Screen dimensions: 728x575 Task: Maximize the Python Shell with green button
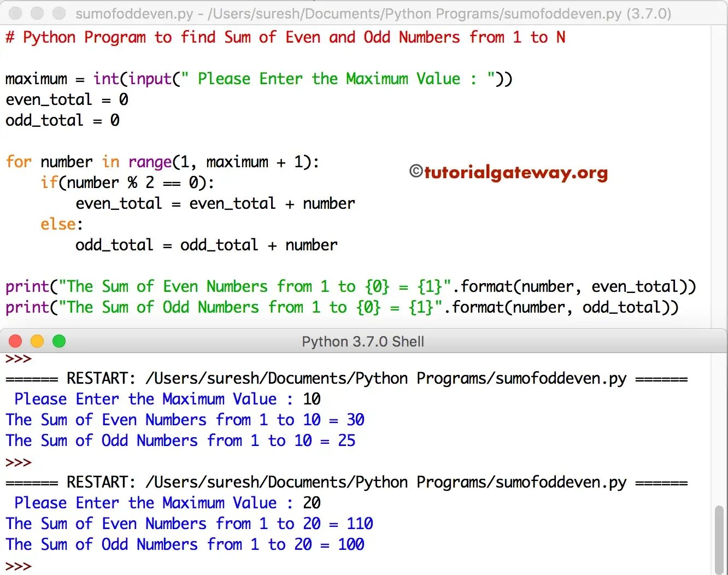[x=59, y=342]
